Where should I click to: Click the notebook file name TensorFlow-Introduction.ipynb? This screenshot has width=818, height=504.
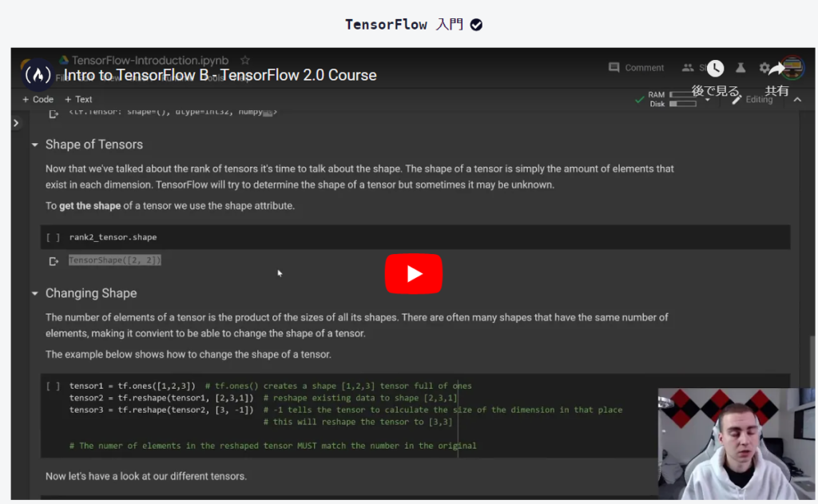pyautogui.click(x=150, y=60)
